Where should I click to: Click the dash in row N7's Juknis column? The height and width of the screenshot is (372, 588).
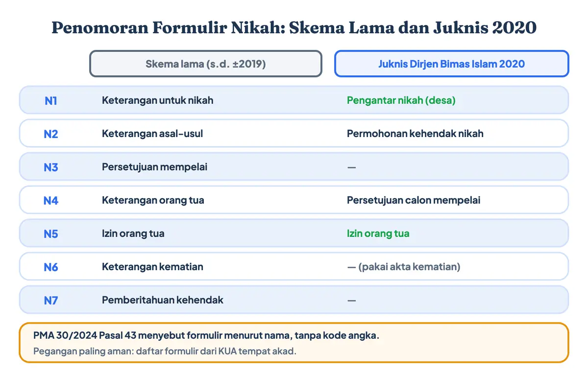click(351, 301)
